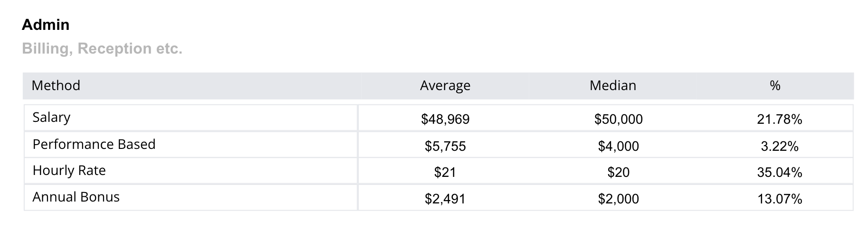Click the % column header
The image size is (868, 239).
point(775,85)
